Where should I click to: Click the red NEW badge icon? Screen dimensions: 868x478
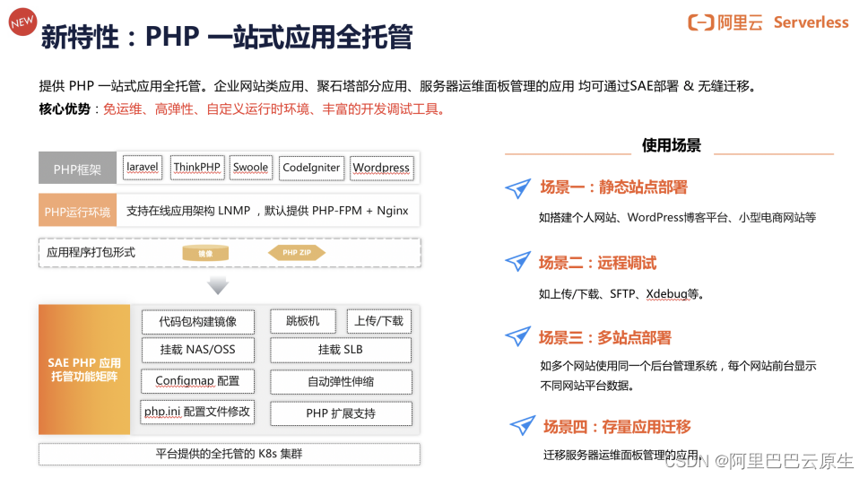22,22
